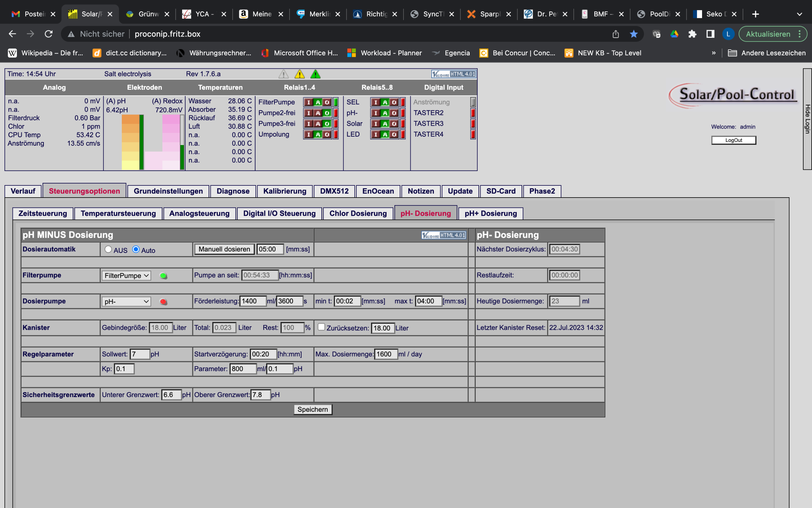812x508 pixels.
Task: Set Pumpe2-frei relay to A mode
Action: pyautogui.click(x=318, y=113)
